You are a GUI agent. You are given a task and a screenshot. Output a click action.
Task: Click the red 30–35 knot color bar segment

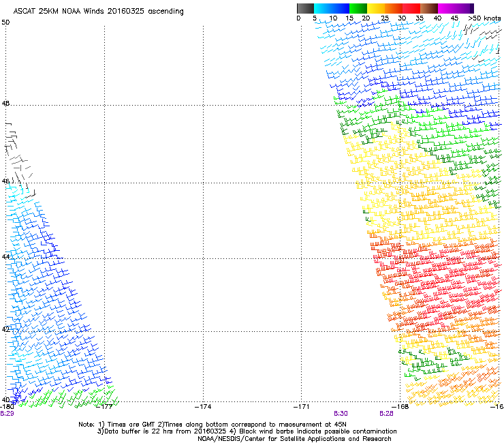point(411,8)
